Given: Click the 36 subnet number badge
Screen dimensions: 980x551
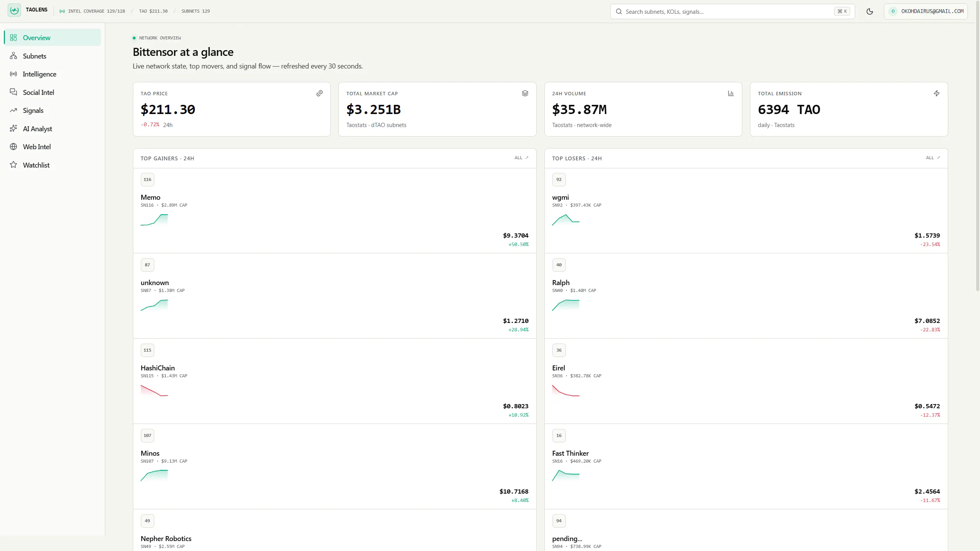Looking at the screenshot, I should pyautogui.click(x=559, y=350).
